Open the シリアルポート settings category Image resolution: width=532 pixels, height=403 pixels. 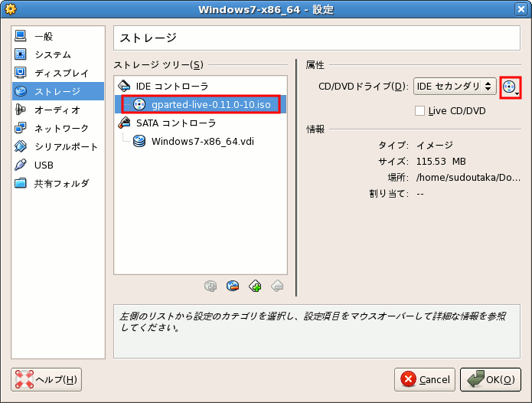point(66,146)
